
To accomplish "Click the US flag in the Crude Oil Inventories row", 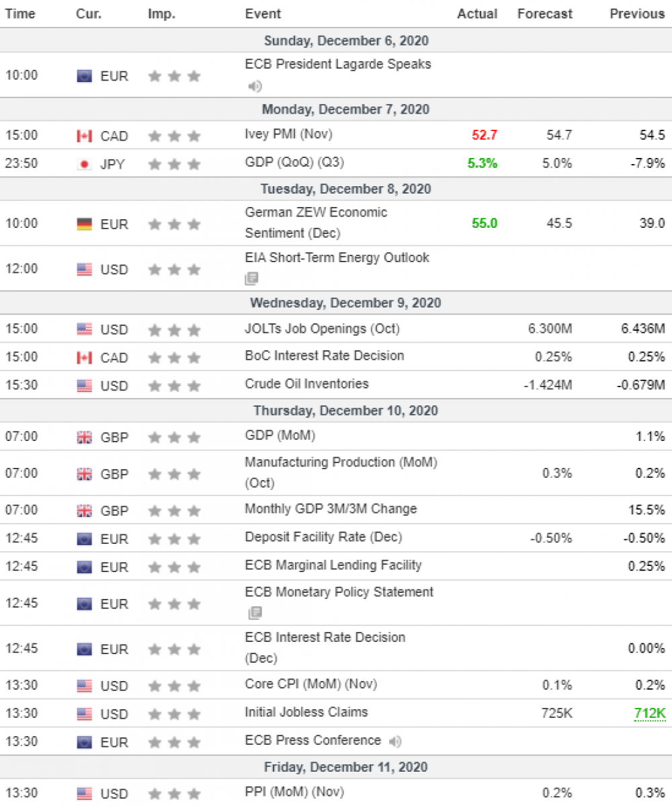I will tap(84, 386).
